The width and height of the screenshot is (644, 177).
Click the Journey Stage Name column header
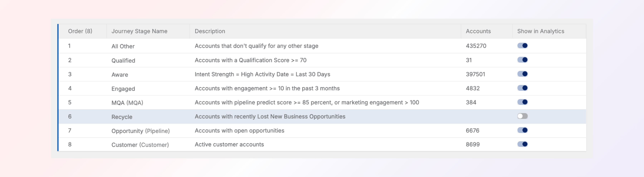(x=139, y=31)
